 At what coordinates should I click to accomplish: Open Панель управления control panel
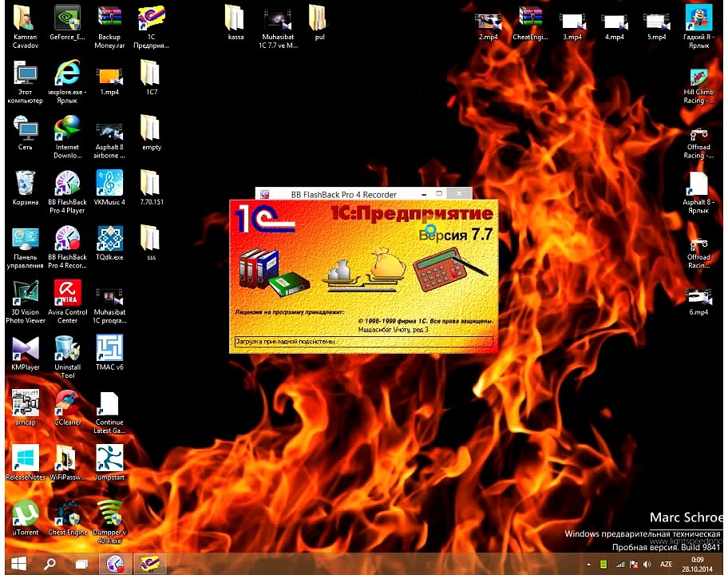(x=25, y=247)
